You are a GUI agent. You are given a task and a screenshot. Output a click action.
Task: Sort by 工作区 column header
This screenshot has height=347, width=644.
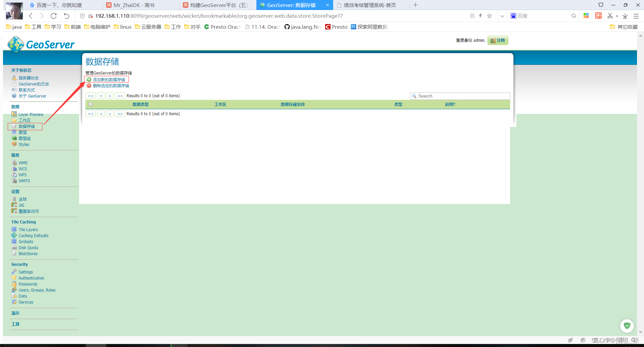tap(220, 105)
